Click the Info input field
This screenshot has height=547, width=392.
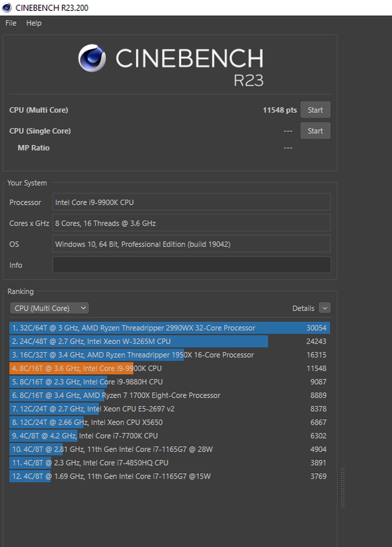coord(192,265)
